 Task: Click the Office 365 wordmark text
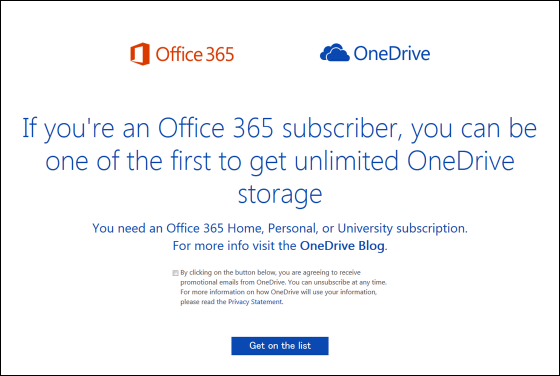[195, 54]
